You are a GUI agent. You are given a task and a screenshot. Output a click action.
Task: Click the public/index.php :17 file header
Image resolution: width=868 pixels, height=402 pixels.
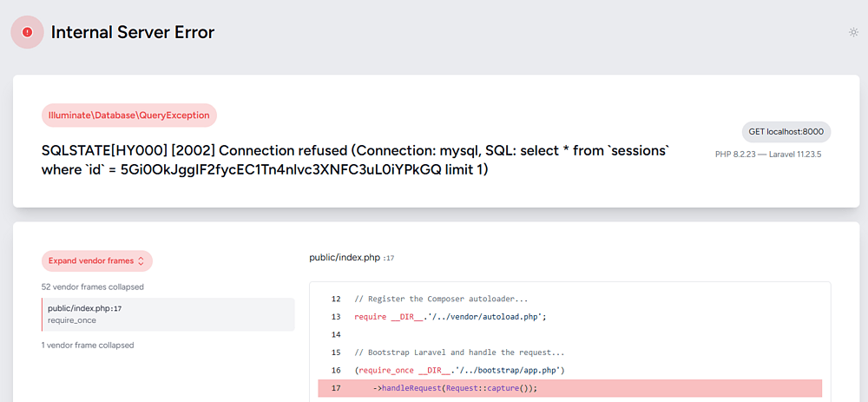[352, 258]
